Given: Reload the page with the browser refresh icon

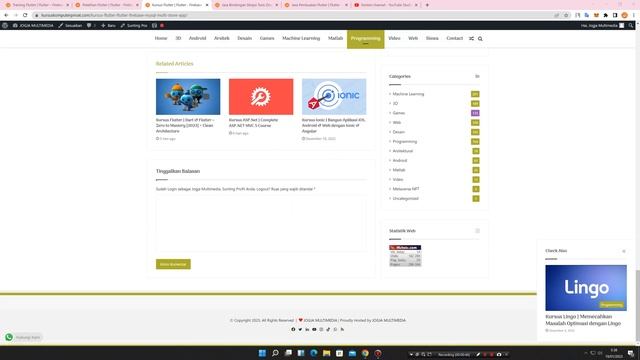Looking at the screenshot, I should click(25, 15).
